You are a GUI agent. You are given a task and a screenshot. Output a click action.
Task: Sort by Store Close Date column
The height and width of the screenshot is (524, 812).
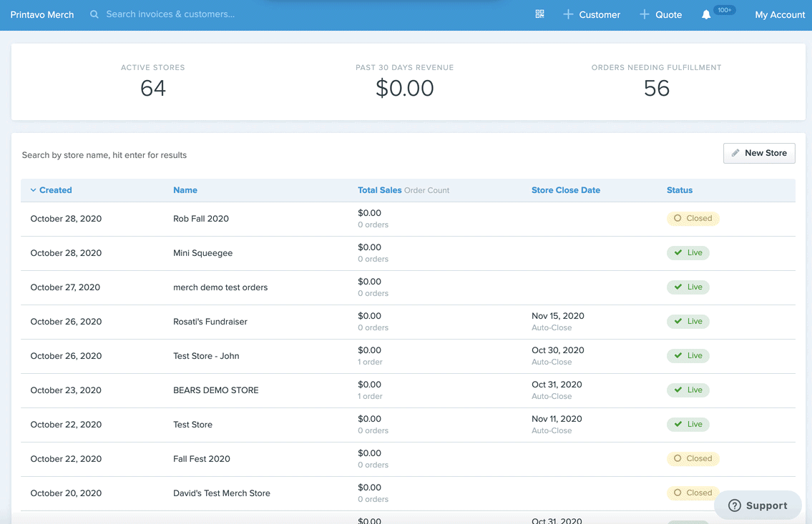[565, 190]
